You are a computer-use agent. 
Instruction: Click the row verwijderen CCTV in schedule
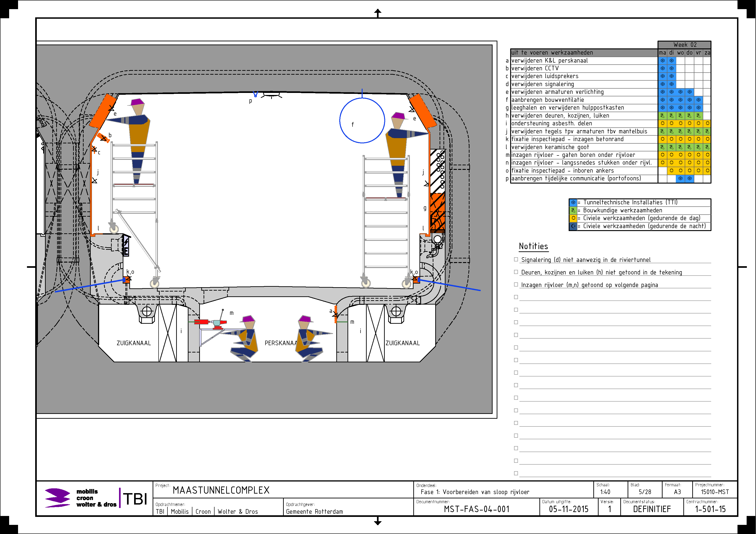coord(610,68)
